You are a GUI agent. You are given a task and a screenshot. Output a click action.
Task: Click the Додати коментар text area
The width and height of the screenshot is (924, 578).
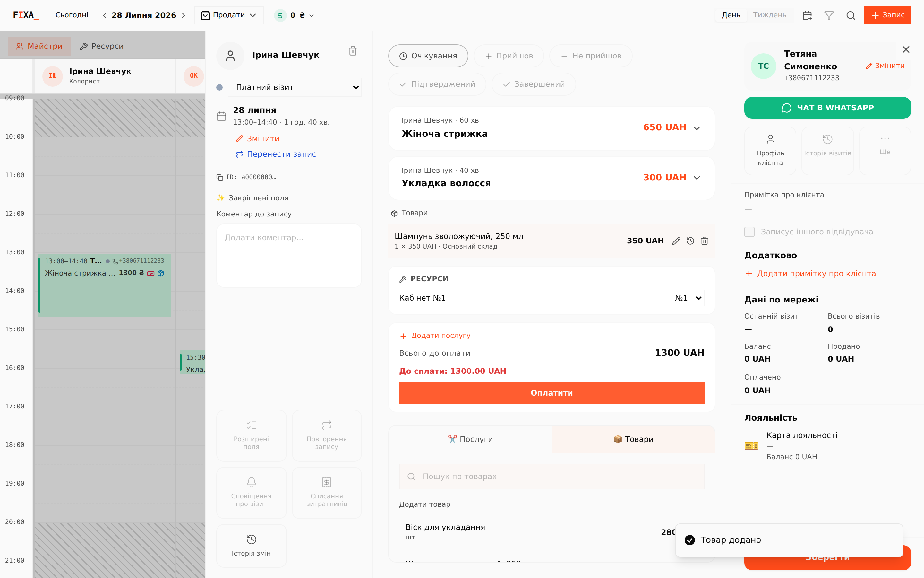click(x=289, y=255)
